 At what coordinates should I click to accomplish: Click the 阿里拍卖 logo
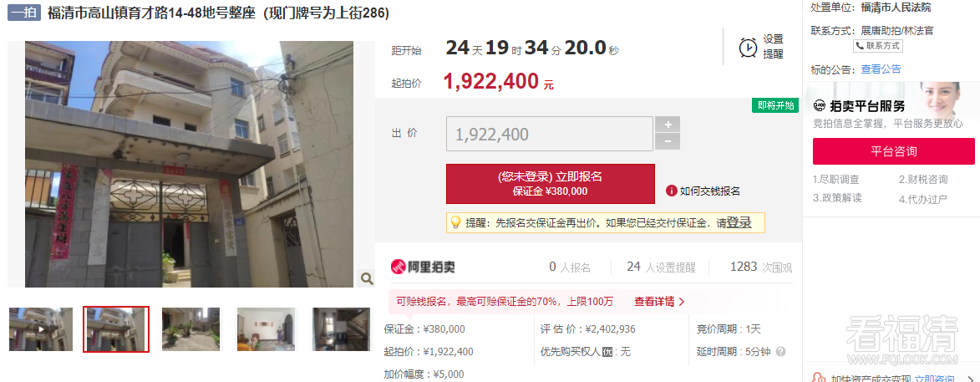(423, 267)
